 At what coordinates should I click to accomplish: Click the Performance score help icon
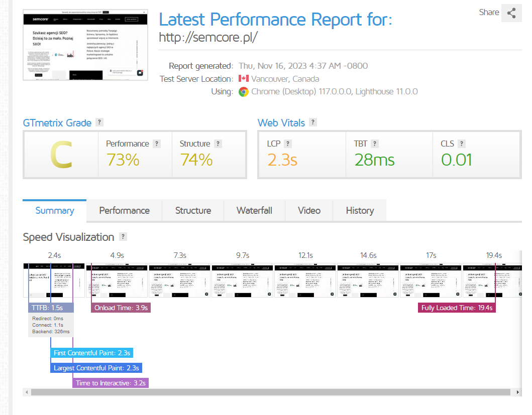(156, 144)
